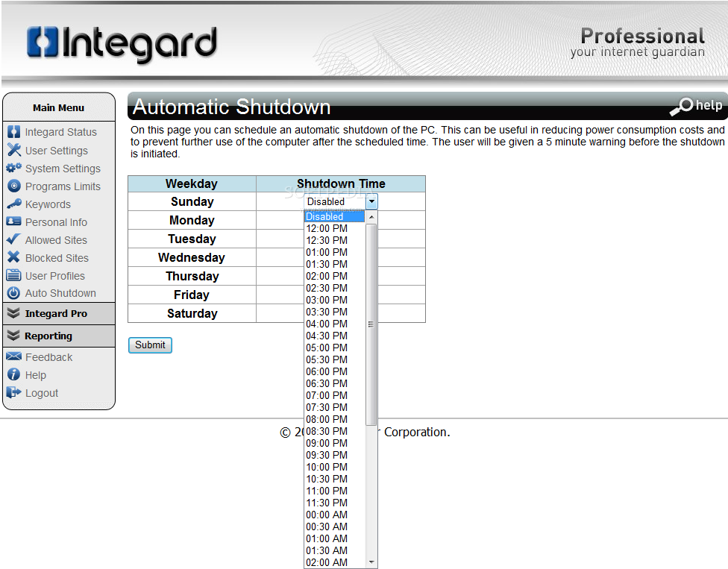Click the Integard logo
728x569 pixels.
[x=122, y=44]
